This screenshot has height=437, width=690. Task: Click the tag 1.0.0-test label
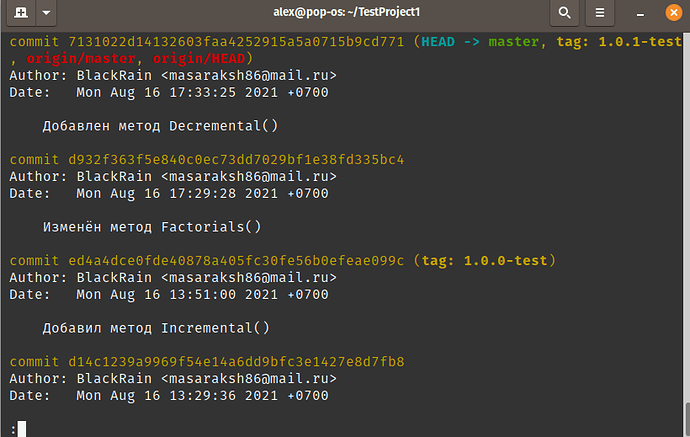click(x=484, y=261)
